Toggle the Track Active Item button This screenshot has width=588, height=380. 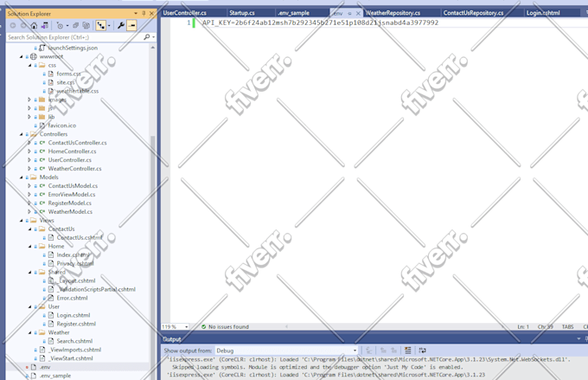click(x=101, y=25)
